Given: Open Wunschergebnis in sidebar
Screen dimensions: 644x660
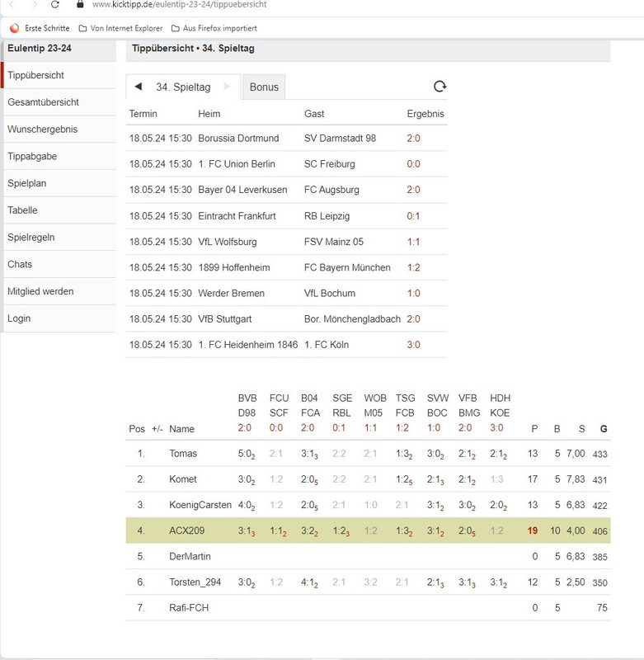Looking at the screenshot, I should tap(59, 130).
